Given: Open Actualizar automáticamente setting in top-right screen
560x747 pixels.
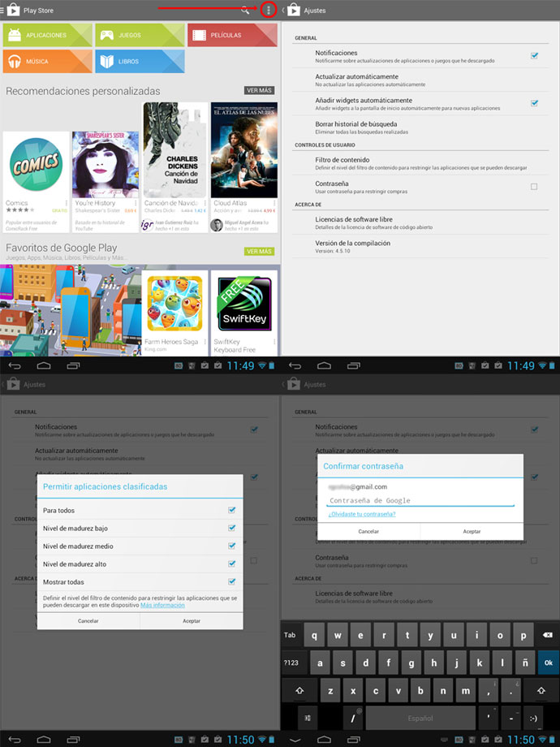Looking at the screenshot, I should click(x=420, y=80).
